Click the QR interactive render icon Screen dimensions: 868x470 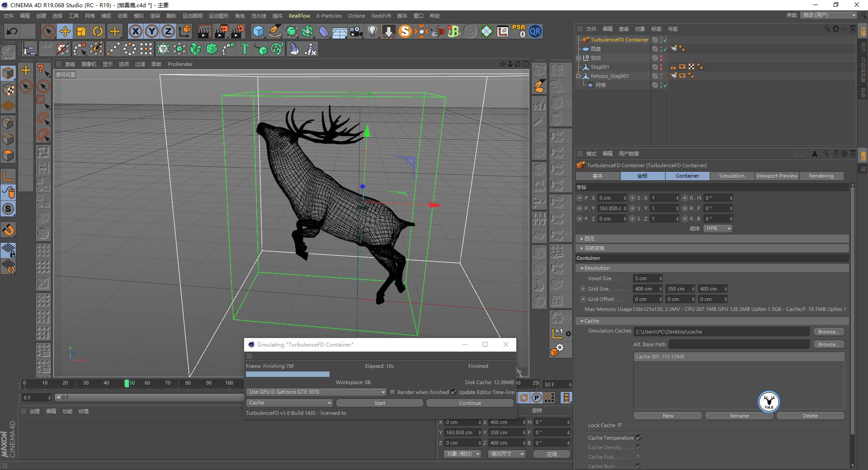[x=535, y=31]
